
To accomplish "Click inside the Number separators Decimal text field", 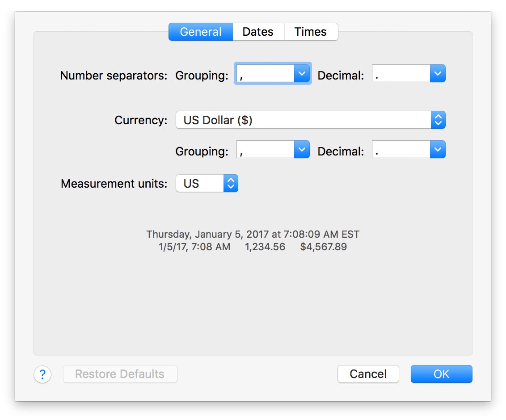I will 401,73.
